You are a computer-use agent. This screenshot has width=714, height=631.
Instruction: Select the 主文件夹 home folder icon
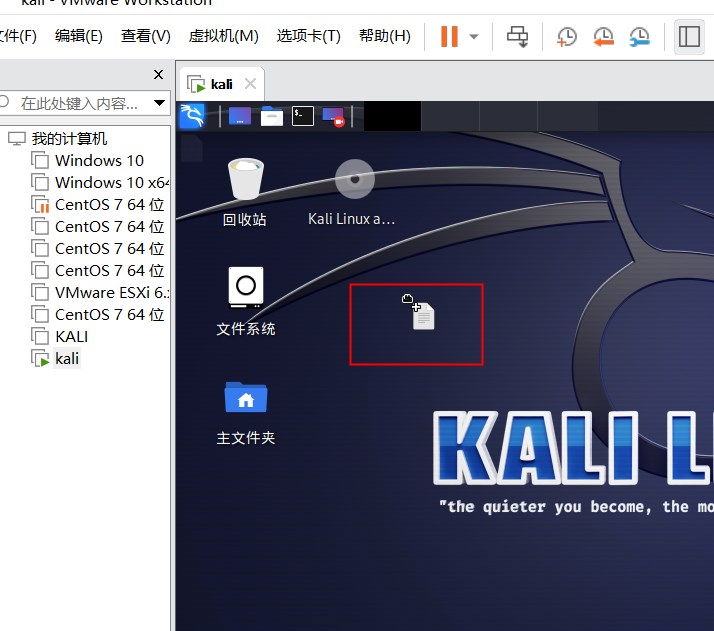(x=245, y=413)
